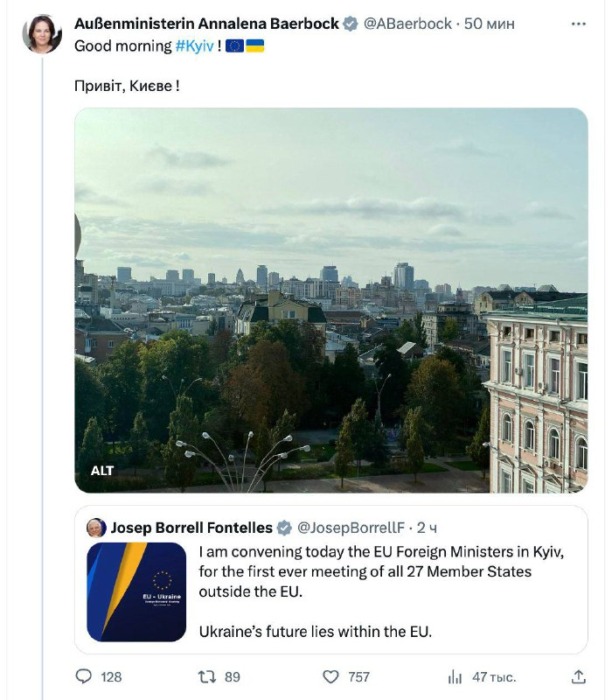Click Josep Borrell's verified badge
The image size is (612, 700).
[285, 528]
